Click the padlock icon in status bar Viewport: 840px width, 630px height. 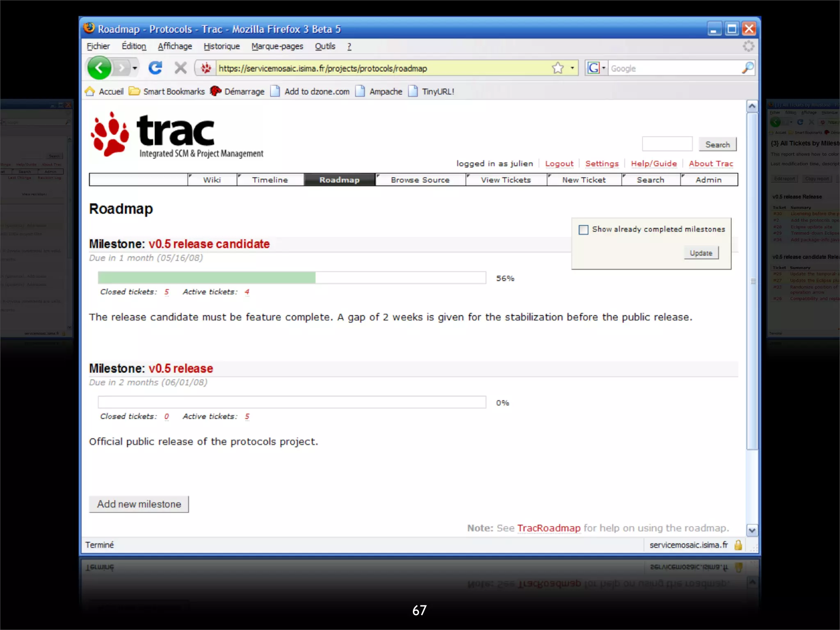tap(738, 545)
